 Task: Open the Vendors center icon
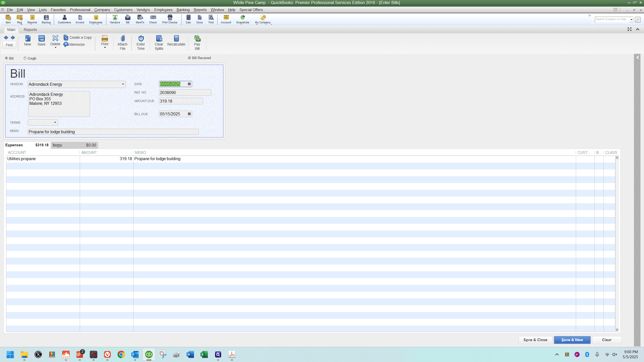pos(115,19)
